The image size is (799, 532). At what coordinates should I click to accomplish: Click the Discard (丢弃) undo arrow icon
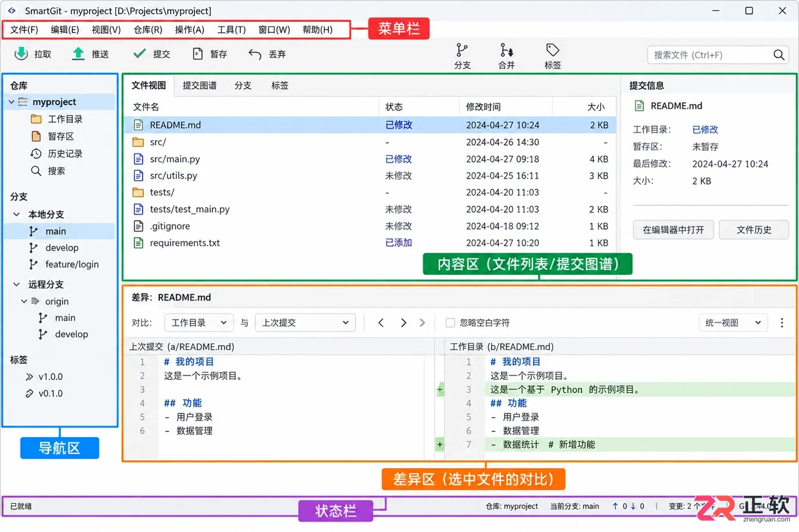click(x=255, y=54)
